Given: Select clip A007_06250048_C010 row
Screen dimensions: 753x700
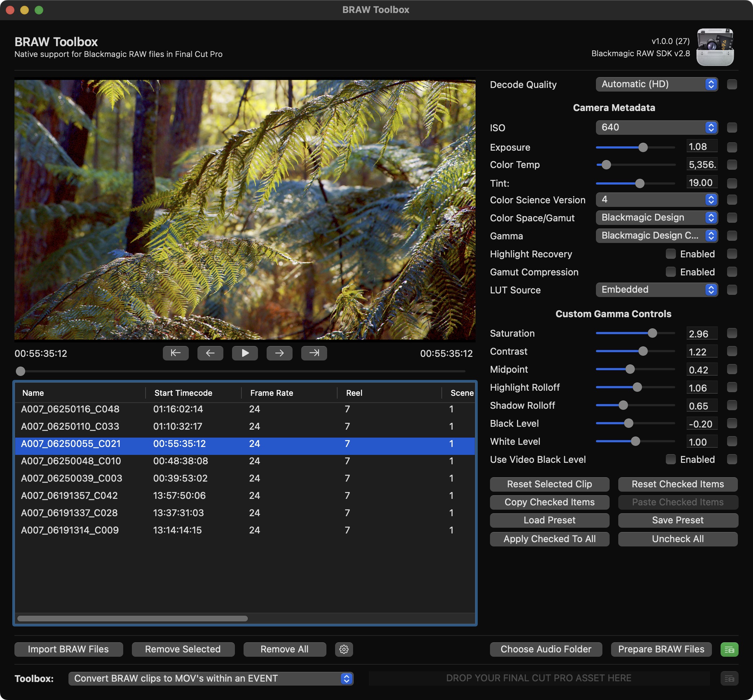Looking at the screenshot, I should [245, 461].
